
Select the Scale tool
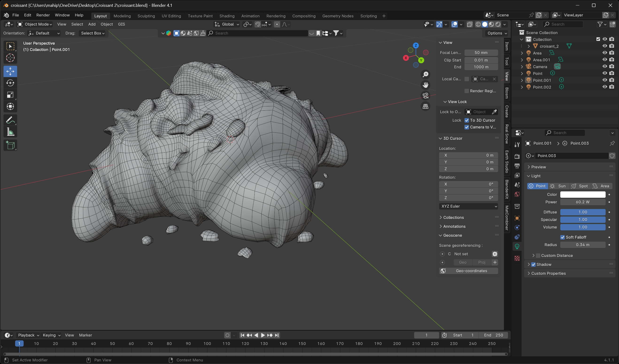pyautogui.click(x=10, y=95)
